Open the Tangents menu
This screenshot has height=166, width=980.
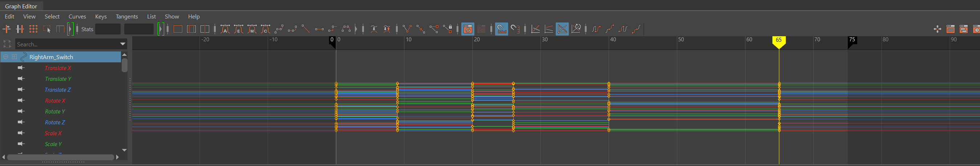pyautogui.click(x=127, y=16)
